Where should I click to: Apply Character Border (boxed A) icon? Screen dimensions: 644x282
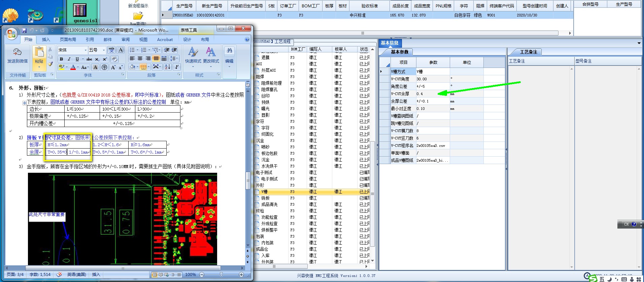(x=121, y=50)
